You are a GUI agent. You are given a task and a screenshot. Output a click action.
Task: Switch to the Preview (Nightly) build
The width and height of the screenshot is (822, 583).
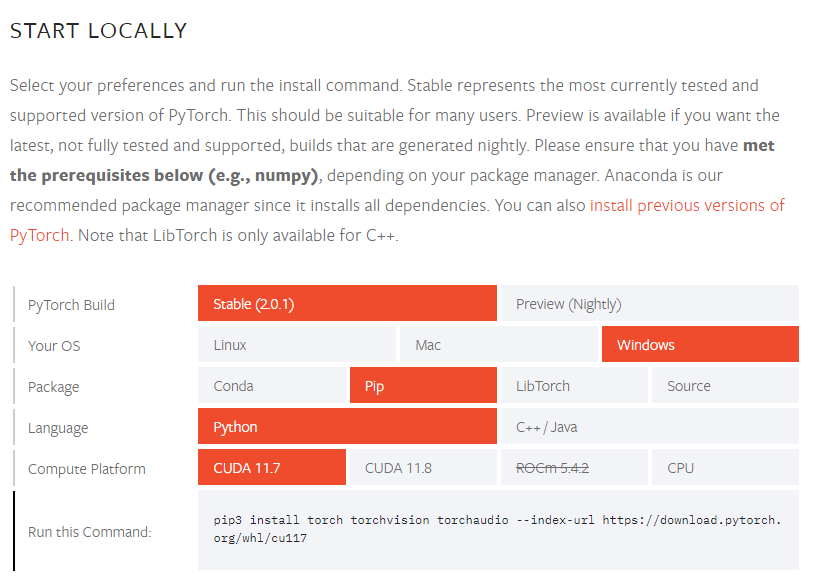(x=649, y=302)
